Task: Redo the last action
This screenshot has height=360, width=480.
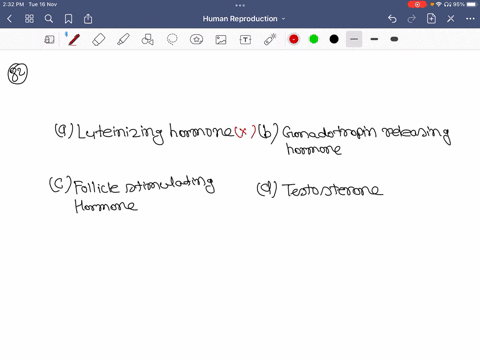Action: [x=412, y=19]
